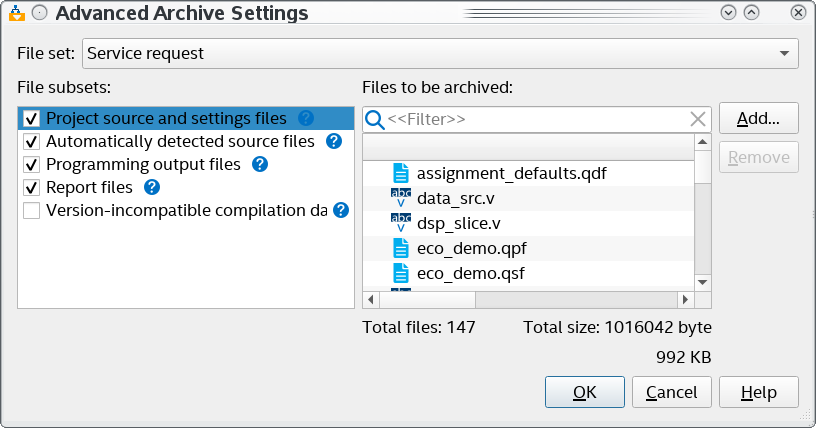Viewport: 816px width, 428px height.
Task: Select the data_src.v Verilog file icon
Action: pyautogui.click(x=400, y=197)
